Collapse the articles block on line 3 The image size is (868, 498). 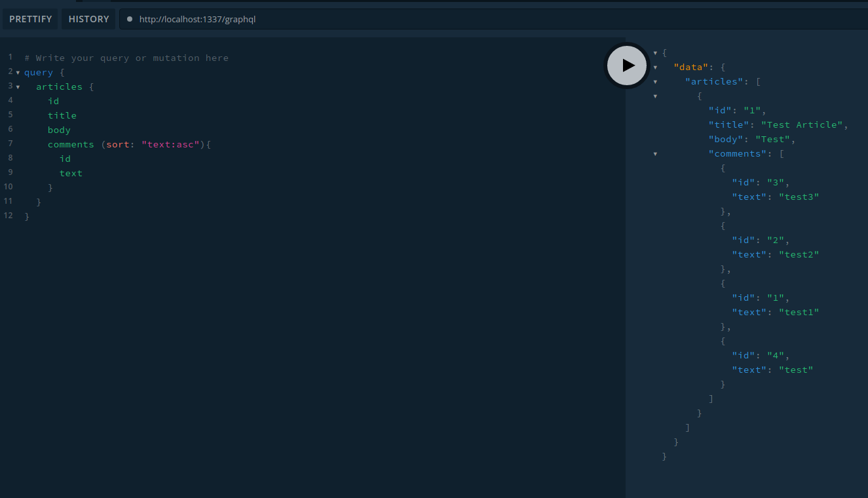[18, 87]
